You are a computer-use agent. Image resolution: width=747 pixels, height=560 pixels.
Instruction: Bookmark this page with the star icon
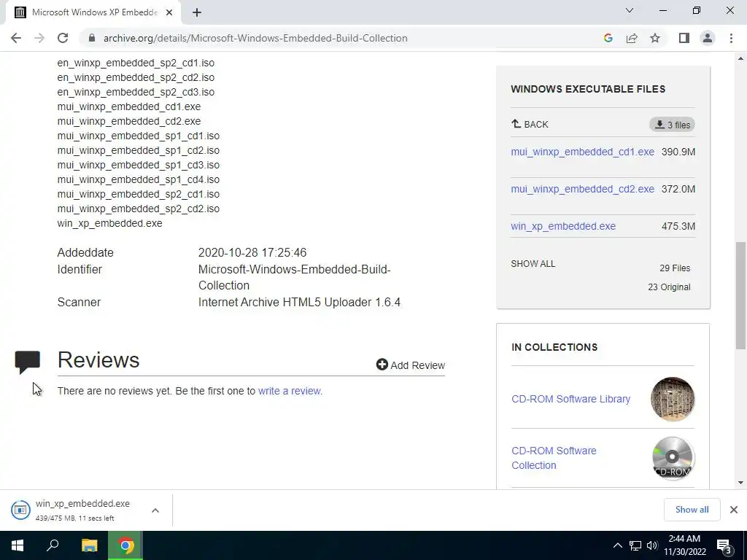655,38
